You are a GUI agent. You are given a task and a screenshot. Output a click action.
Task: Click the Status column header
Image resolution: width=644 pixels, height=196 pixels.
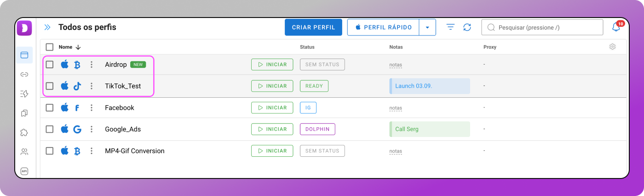(307, 47)
